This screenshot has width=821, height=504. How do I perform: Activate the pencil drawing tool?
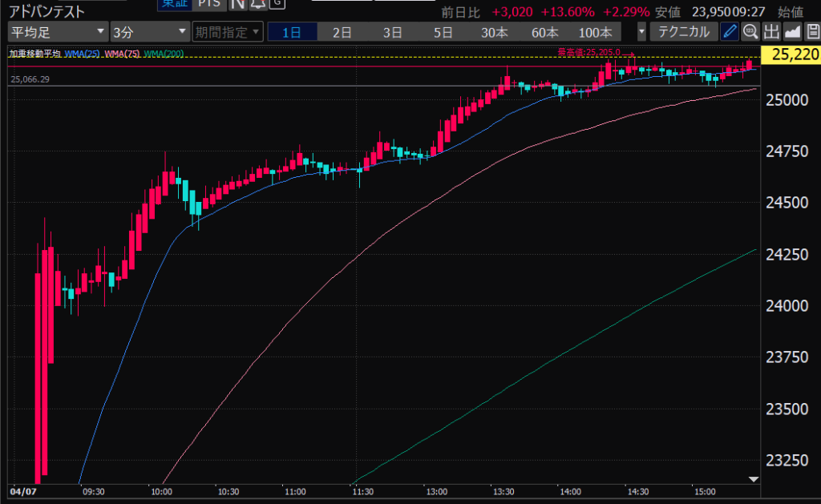click(730, 32)
